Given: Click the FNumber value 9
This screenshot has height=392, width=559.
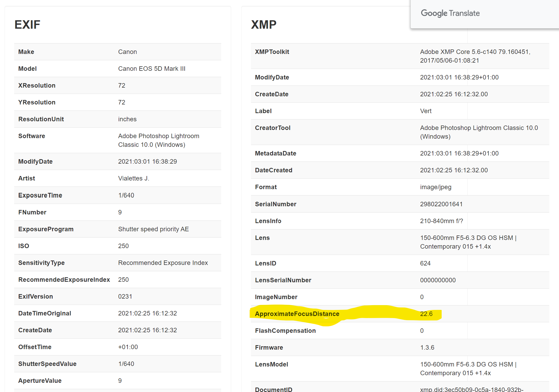Looking at the screenshot, I should coord(120,212).
